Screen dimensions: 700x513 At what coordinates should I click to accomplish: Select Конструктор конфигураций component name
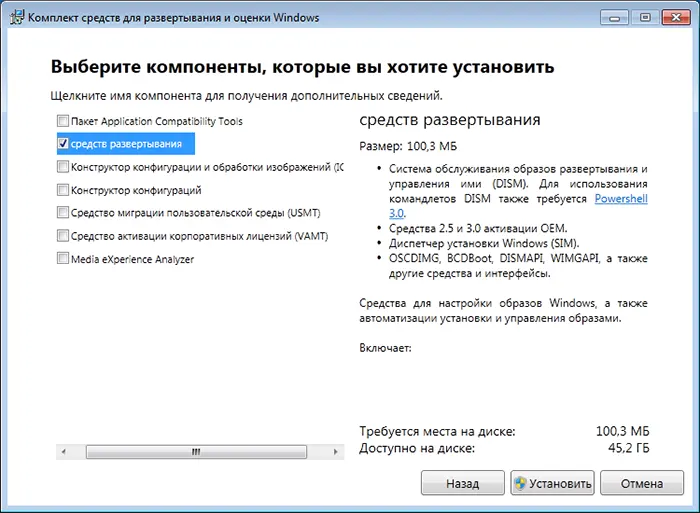pos(136,190)
